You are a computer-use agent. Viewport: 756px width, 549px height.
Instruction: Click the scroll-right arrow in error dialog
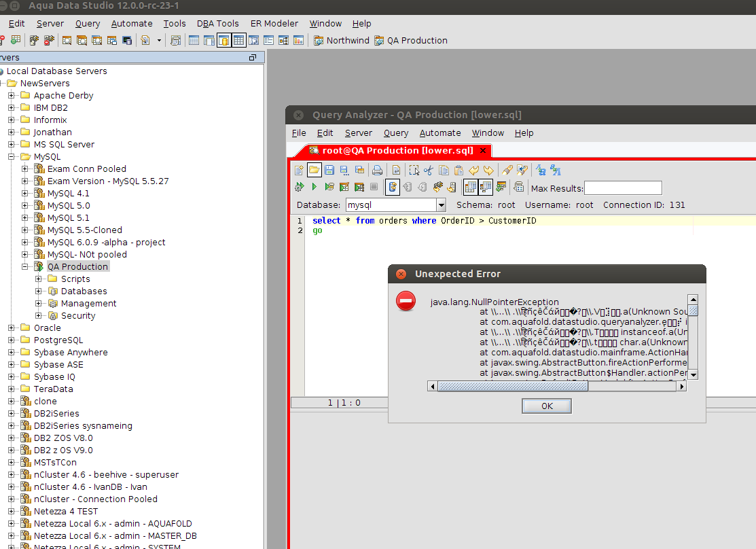point(681,387)
